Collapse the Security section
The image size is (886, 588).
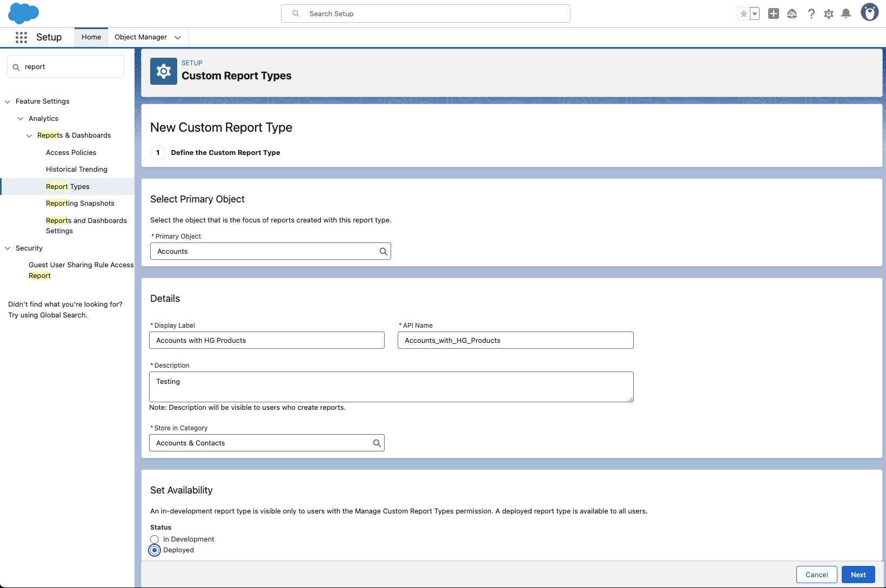pos(8,248)
